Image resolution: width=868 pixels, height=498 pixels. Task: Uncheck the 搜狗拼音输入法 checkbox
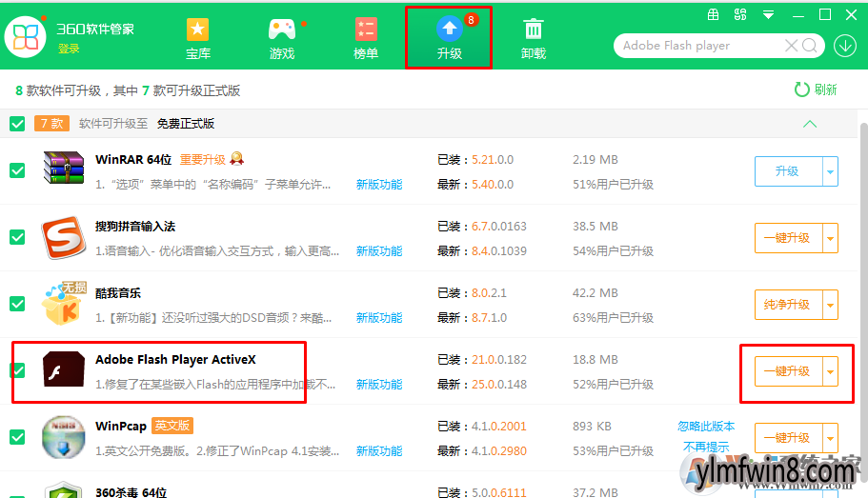pos(17,237)
